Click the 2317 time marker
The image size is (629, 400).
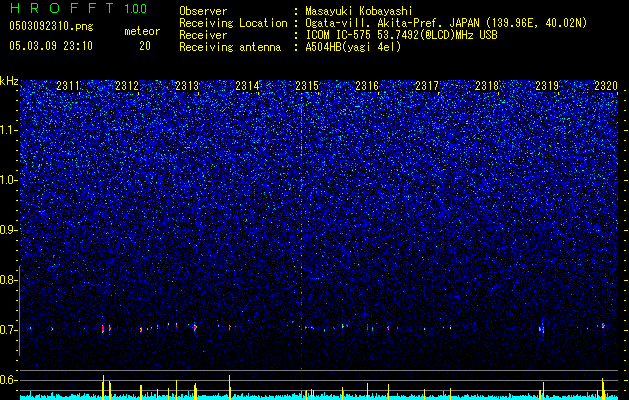click(x=427, y=86)
